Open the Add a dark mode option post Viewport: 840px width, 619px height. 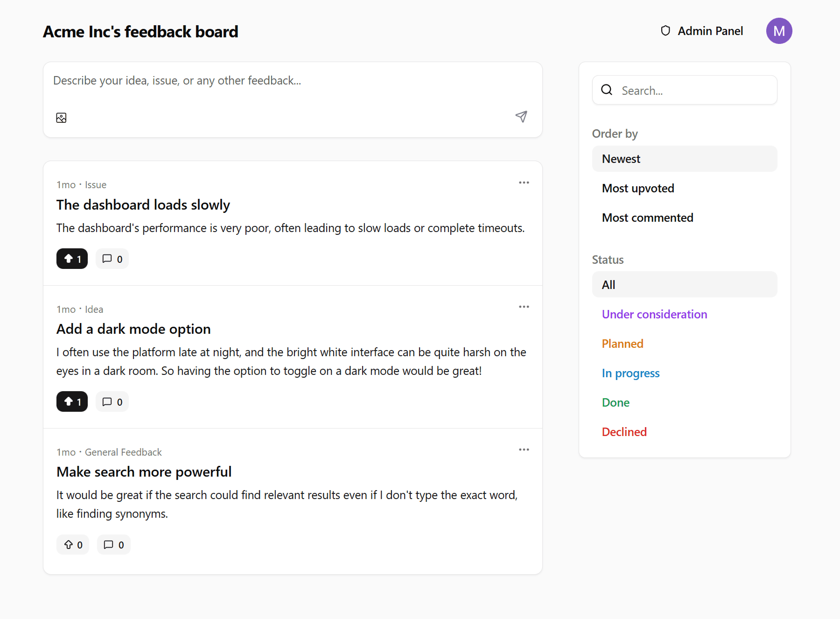pos(133,329)
